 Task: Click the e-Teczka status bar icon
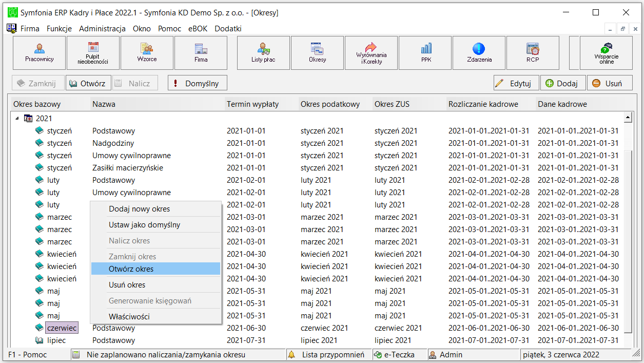click(x=378, y=355)
